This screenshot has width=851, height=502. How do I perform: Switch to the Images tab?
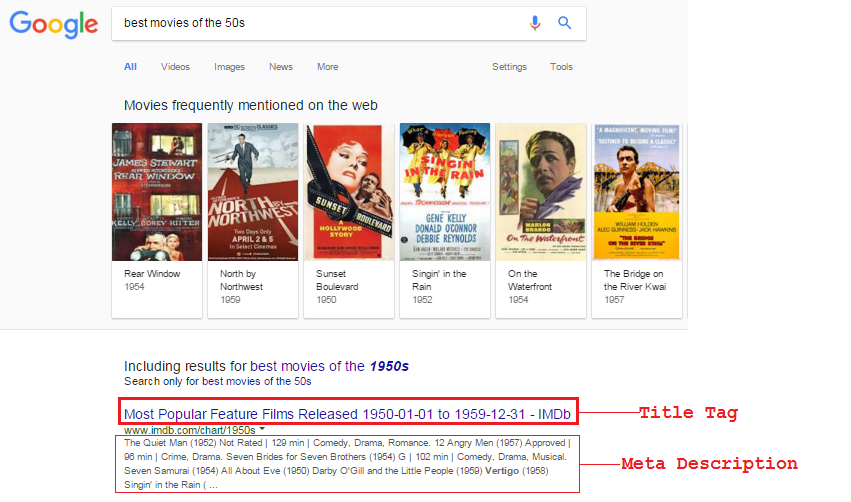[x=229, y=67]
